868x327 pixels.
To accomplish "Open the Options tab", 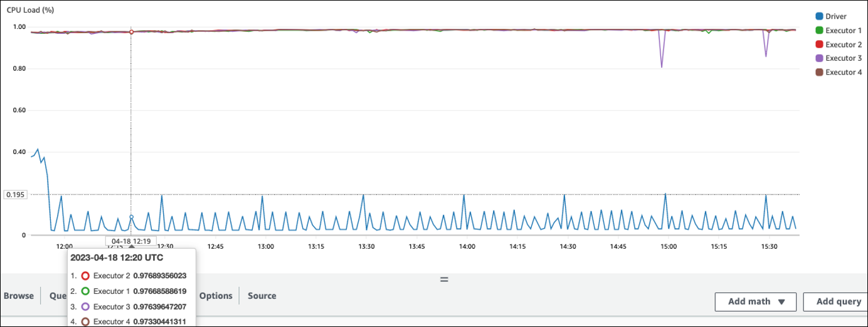I will click(x=215, y=296).
